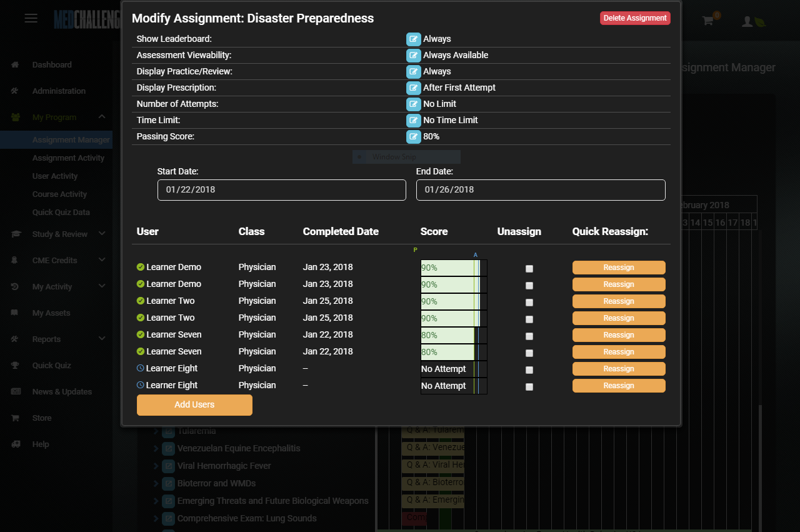Viewport: 800px width, 532px height.
Task: Open My Assets via its sidebar icon
Action: (x=16, y=313)
